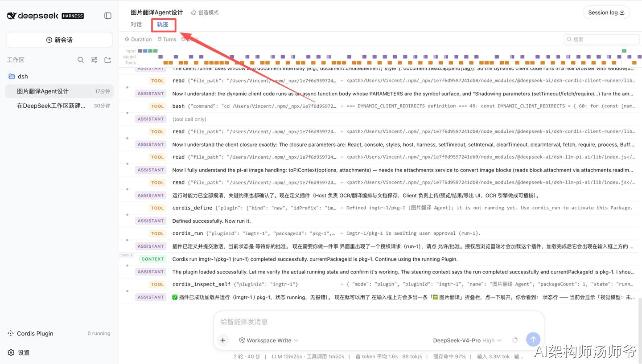Select the cordis_define tool row
The height and width of the screenshot is (364, 642).
(379, 208)
